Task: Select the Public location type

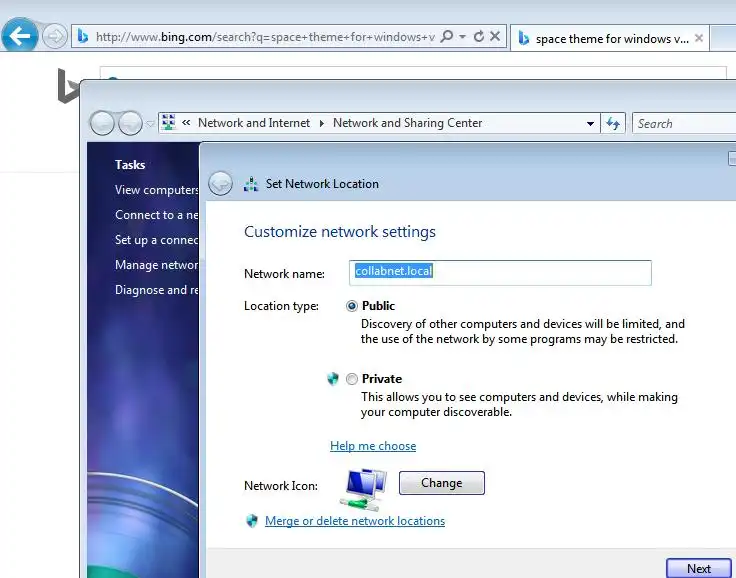Action: [352, 306]
